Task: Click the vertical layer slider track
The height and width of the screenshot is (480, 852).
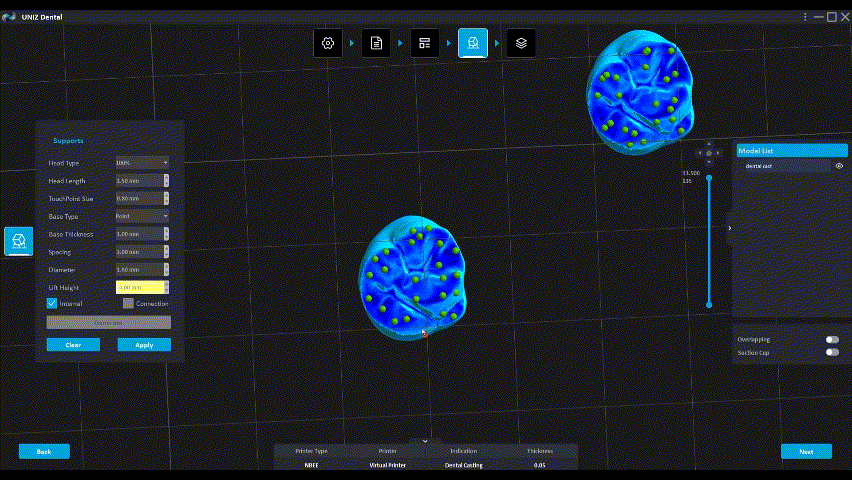Action: tap(709, 240)
